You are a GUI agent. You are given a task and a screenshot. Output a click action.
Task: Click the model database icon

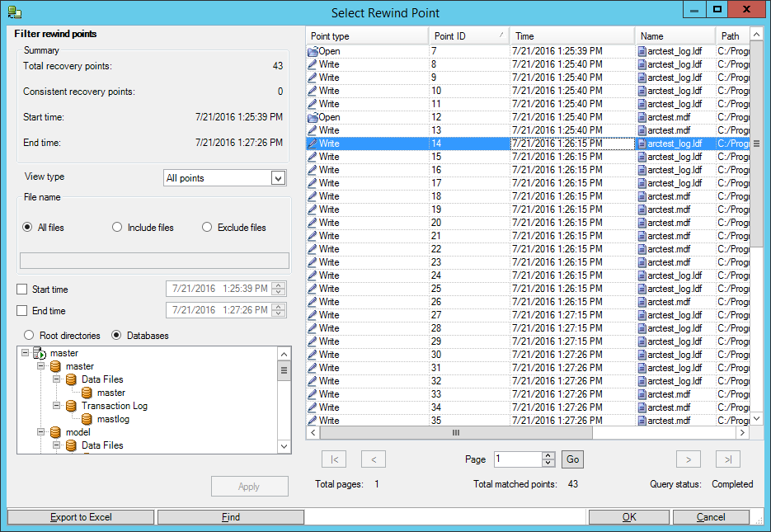tap(55, 432)
